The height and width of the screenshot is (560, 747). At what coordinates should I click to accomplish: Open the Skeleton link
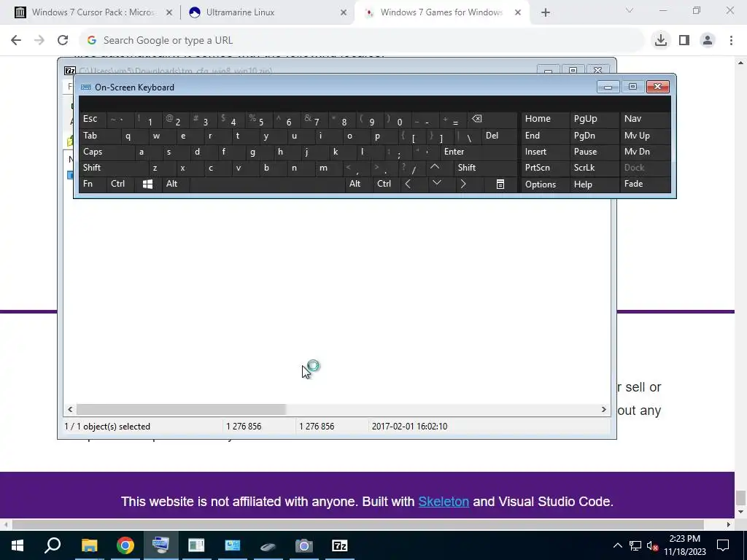coord(444,502)
